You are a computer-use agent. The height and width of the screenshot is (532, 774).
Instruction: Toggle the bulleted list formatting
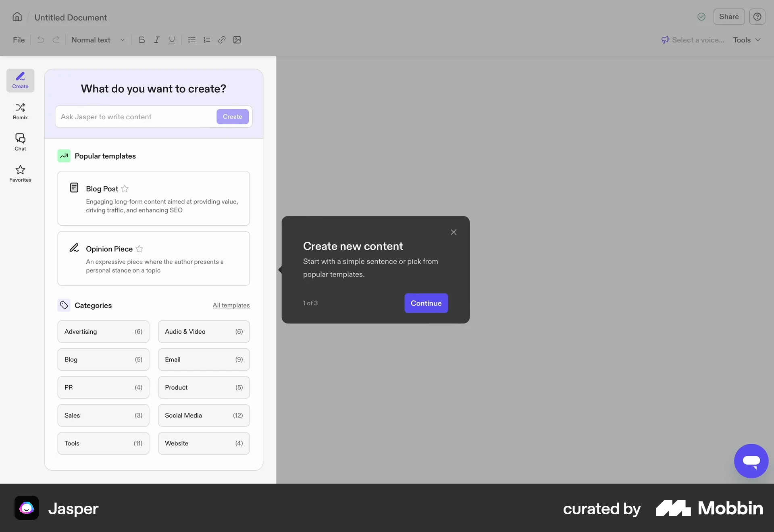pyautogui.click(x=191, y=40)
